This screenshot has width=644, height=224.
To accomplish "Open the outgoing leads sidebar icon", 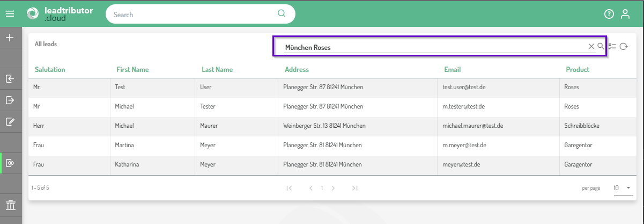I will [x=10, y=100].
